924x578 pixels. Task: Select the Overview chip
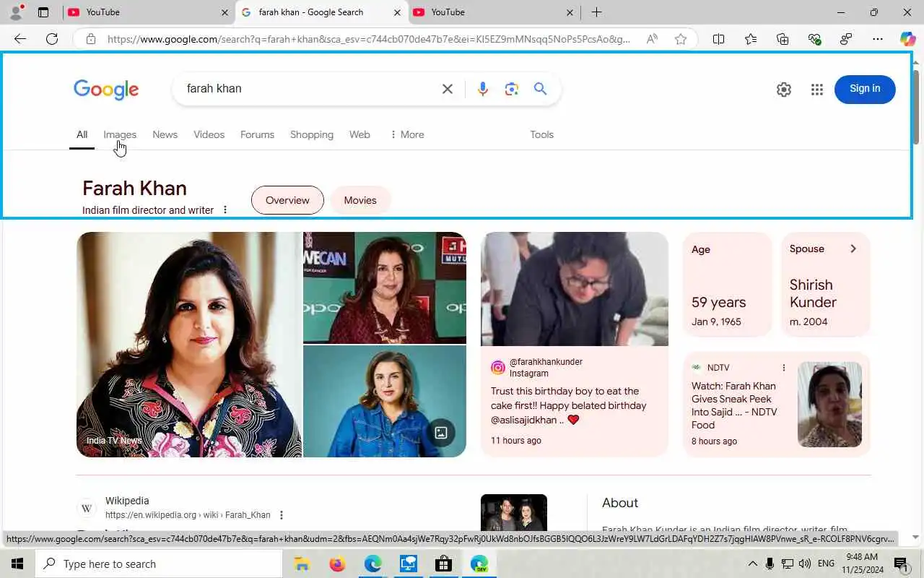coord(287,200)
